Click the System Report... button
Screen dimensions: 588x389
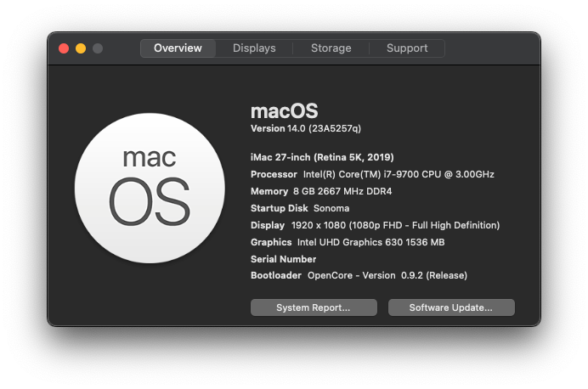[314, 307]
